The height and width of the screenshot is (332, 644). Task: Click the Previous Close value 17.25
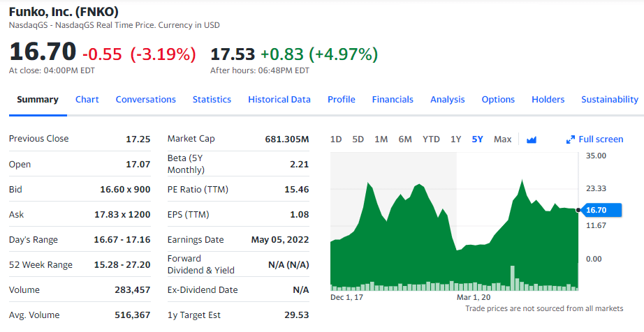pos(138,139)
